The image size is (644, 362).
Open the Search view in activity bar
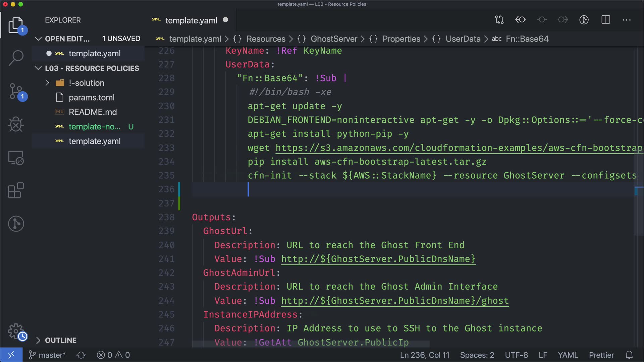click(16, 58)
